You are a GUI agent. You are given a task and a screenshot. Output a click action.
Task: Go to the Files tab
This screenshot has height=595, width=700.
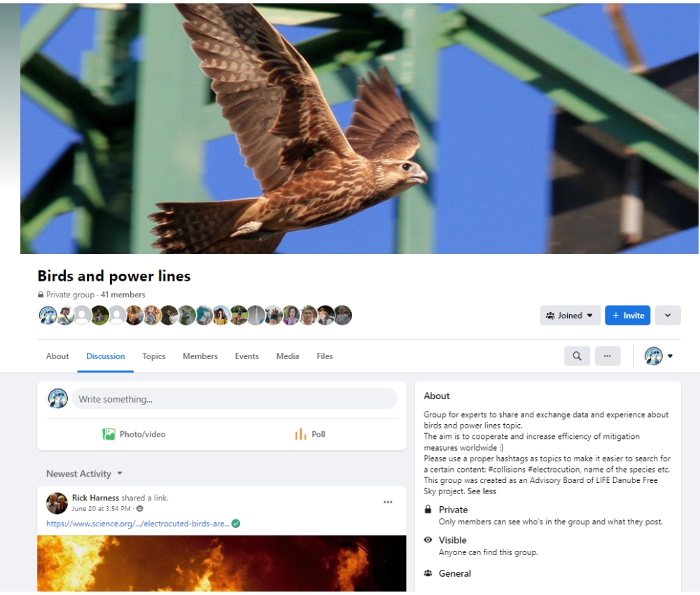(325, 356)
